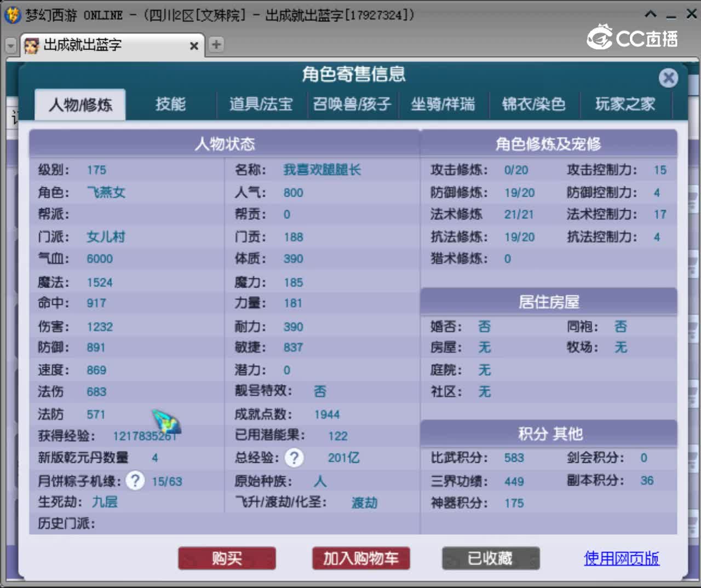Collapse the window with the up chevron

[x=651, y=15]
